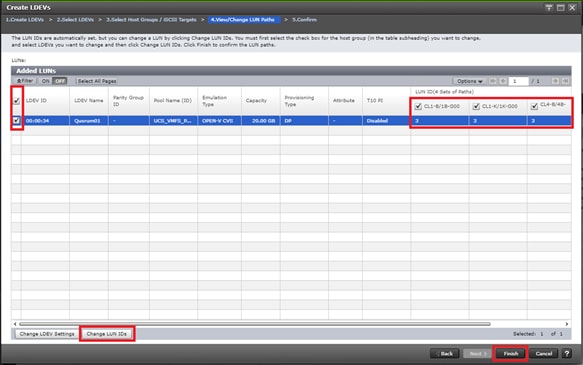Sort by the Attribute column header
583x365 pixels.
coord(345,101)
